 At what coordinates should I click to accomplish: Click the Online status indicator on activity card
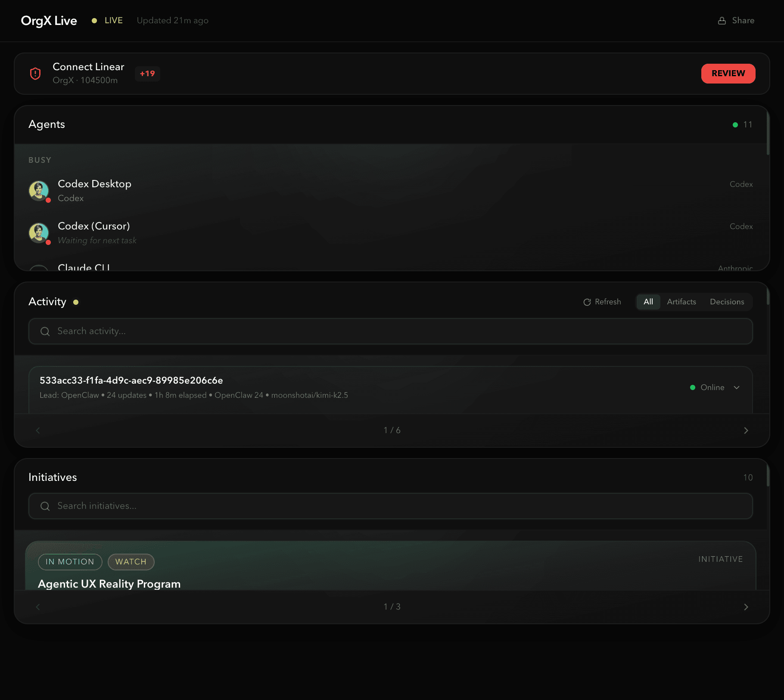click(693, 387)
